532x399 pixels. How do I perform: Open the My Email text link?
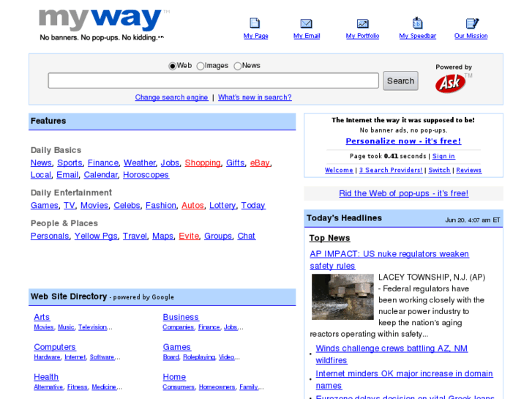(307, 36)
